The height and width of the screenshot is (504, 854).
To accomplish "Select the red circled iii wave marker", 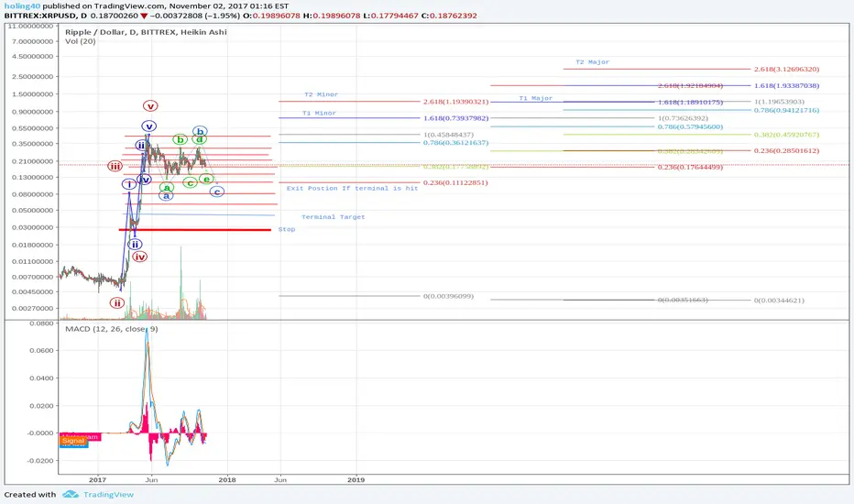I will (x=115, y=166).
